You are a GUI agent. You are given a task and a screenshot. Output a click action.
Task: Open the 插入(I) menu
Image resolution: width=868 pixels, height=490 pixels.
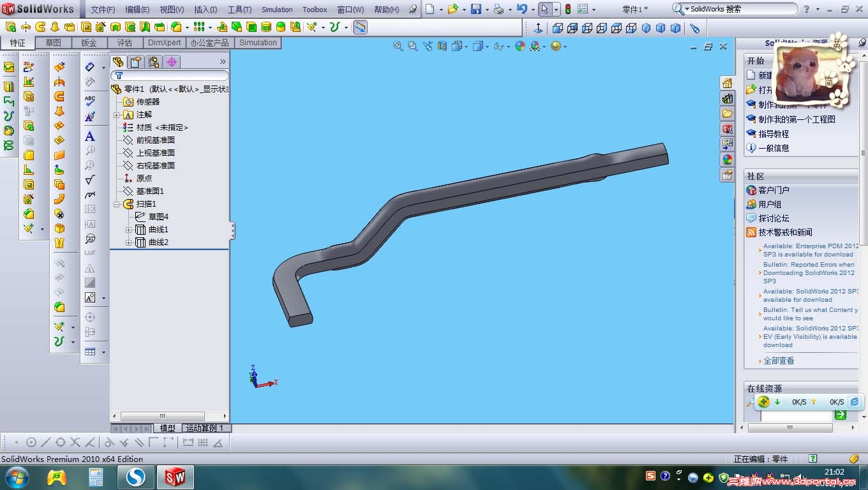tap(205, 10)
